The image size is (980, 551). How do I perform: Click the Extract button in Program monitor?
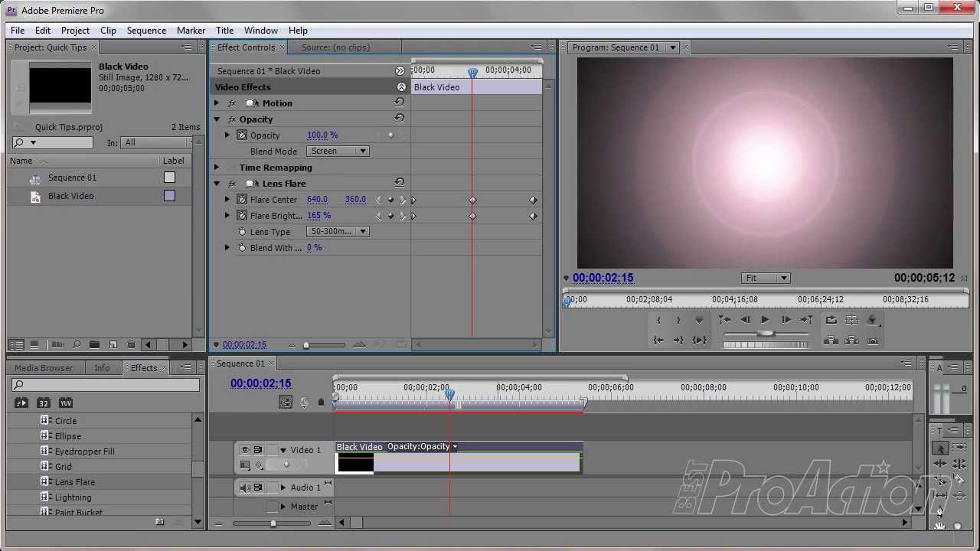(x=851, y=340)
